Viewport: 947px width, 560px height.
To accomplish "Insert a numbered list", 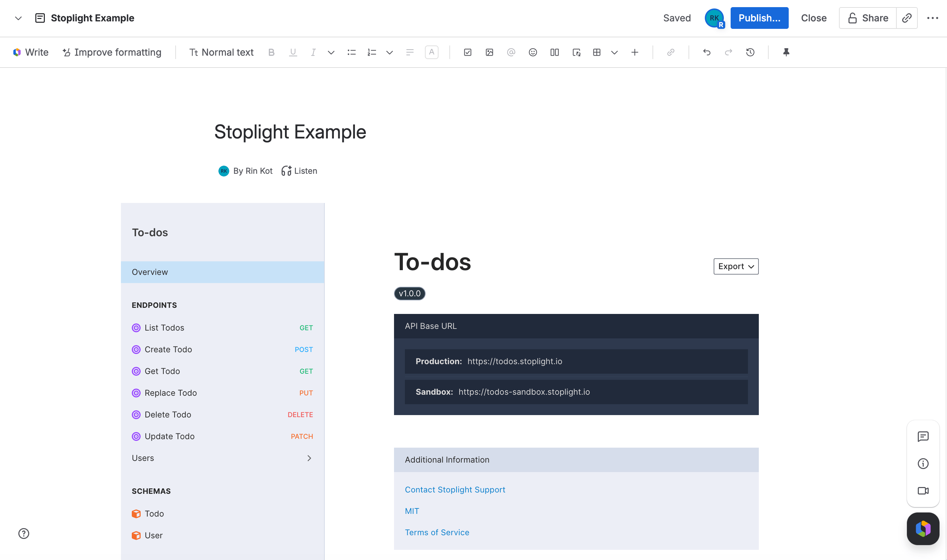I will [x=372, y=52].
